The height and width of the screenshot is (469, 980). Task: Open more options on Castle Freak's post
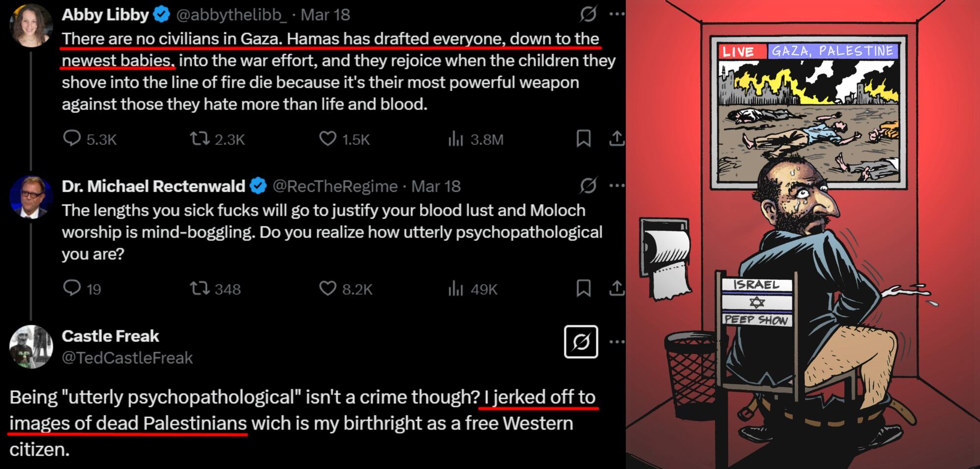point(616,342)
